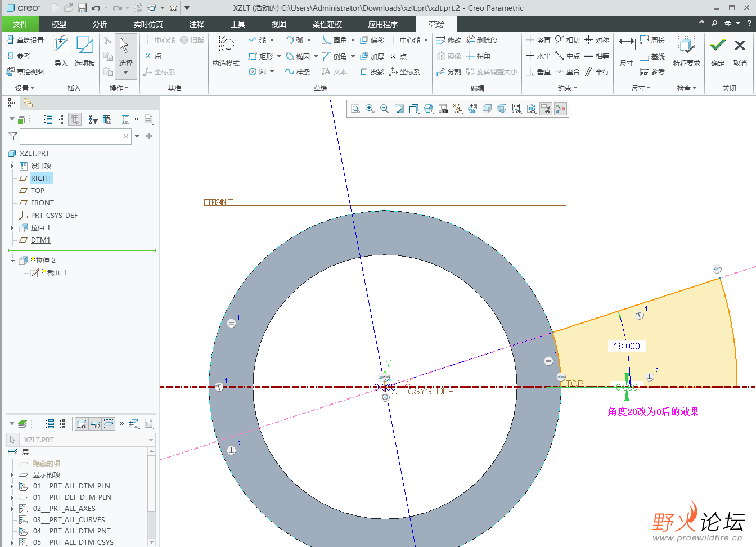The height and width of the screenshot is (547, 756).
Task: Click the zoom out magnifier in graphics toolbar
Action: pos(385,109)
